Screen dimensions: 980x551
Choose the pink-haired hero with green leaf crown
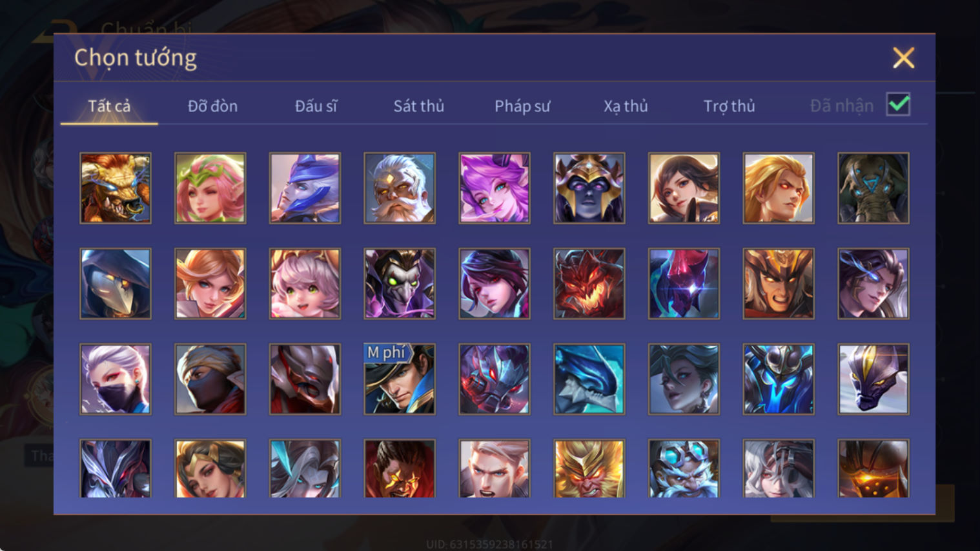[x=210, y=188]
